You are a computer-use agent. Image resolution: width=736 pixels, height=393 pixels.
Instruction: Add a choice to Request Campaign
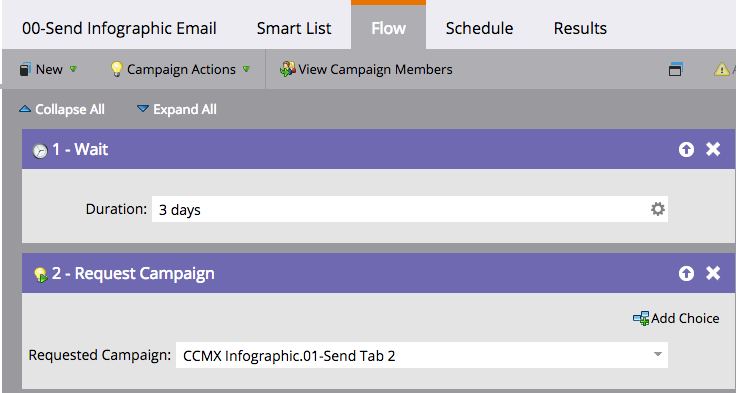click(x=676, y=318)
